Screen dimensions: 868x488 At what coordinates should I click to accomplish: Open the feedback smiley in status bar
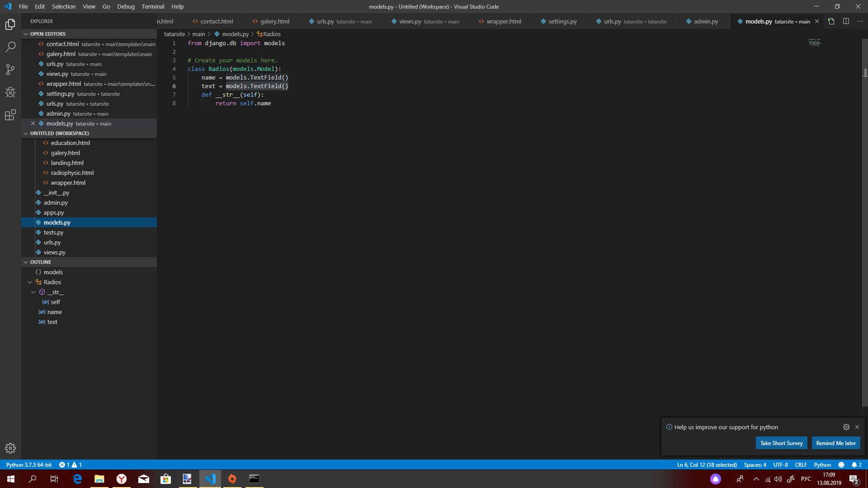[x=841, y=465]
